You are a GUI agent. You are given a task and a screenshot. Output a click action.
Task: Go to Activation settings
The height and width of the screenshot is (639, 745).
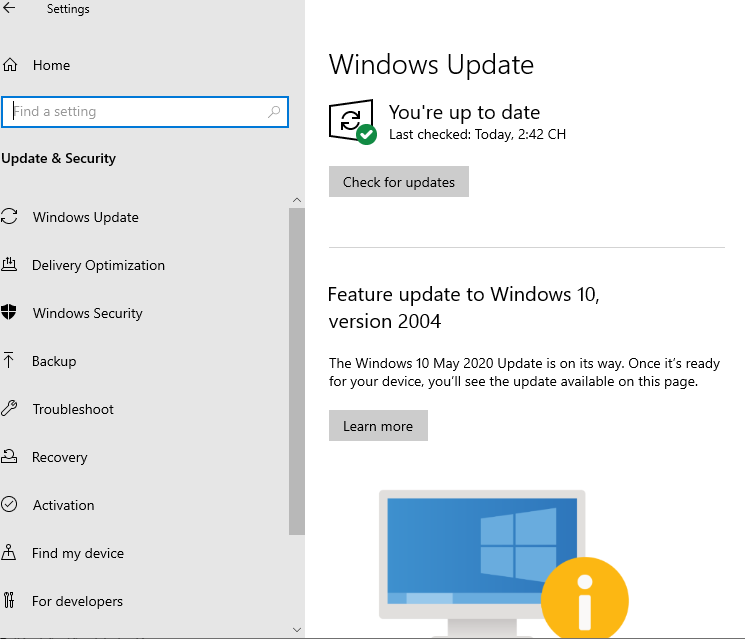[x=64, y=505]
